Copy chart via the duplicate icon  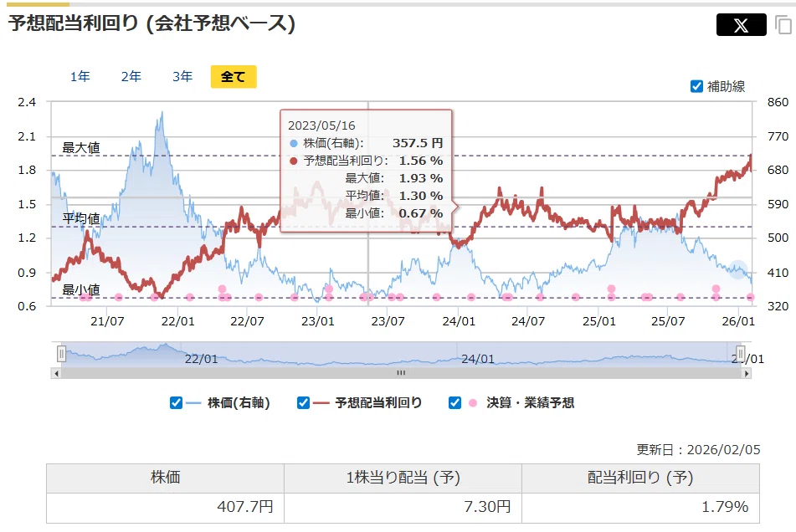[783, 25]
